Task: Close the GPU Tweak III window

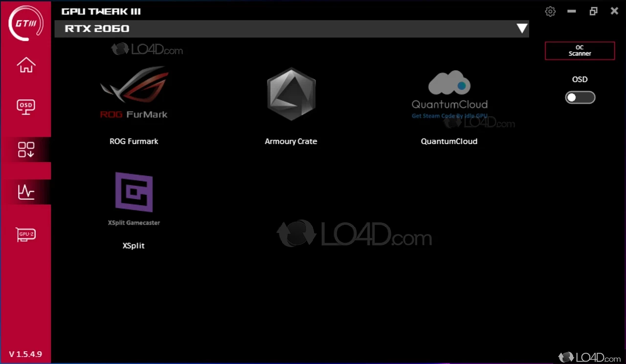Action: (x=615, y=11)
